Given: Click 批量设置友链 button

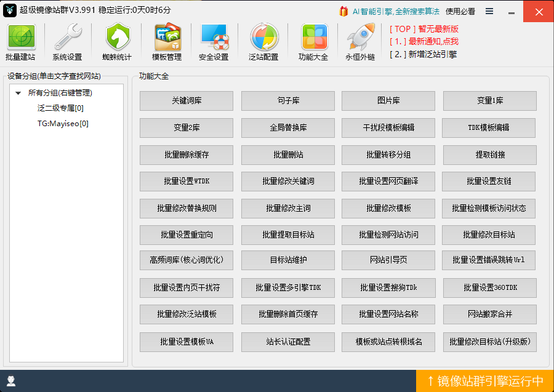Looking at the screenshot, I should coord(489,182).
